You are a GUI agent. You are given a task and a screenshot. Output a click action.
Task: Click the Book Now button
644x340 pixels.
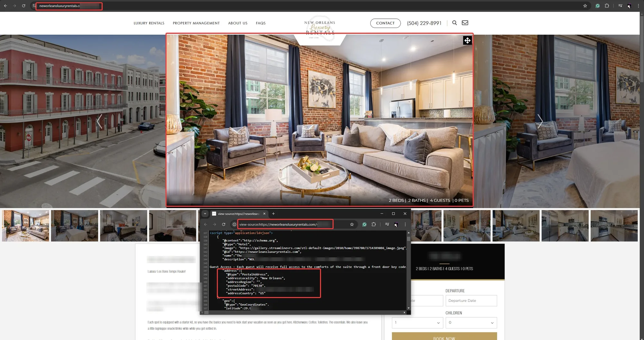tap(444, 336)
